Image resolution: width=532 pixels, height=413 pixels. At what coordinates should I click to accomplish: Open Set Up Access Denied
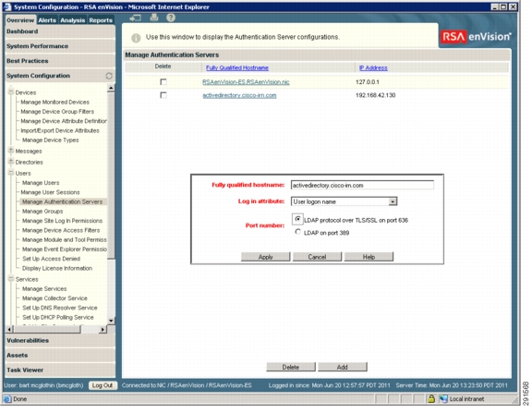(x=51, y=259)
